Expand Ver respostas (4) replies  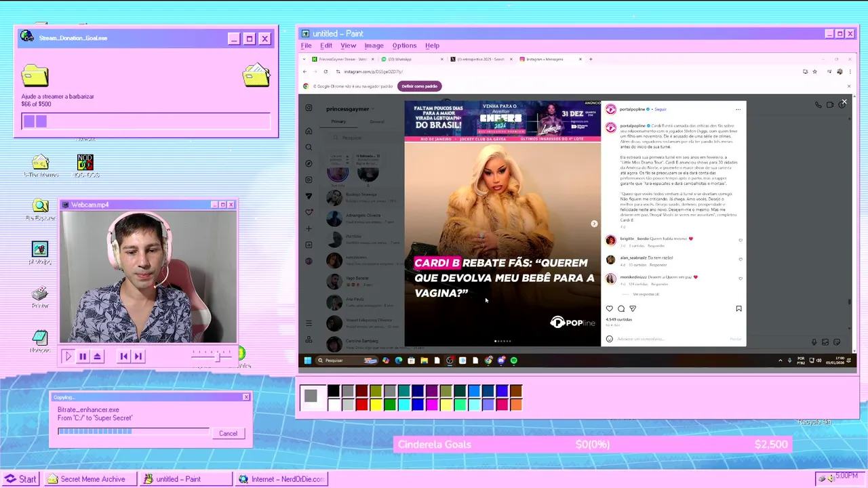(646, 294)
